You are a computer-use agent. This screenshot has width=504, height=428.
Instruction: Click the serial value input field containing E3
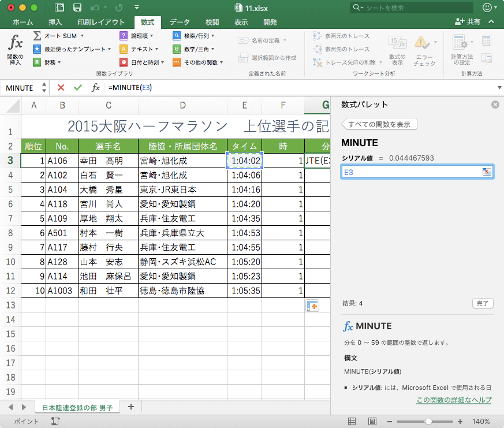410,172
